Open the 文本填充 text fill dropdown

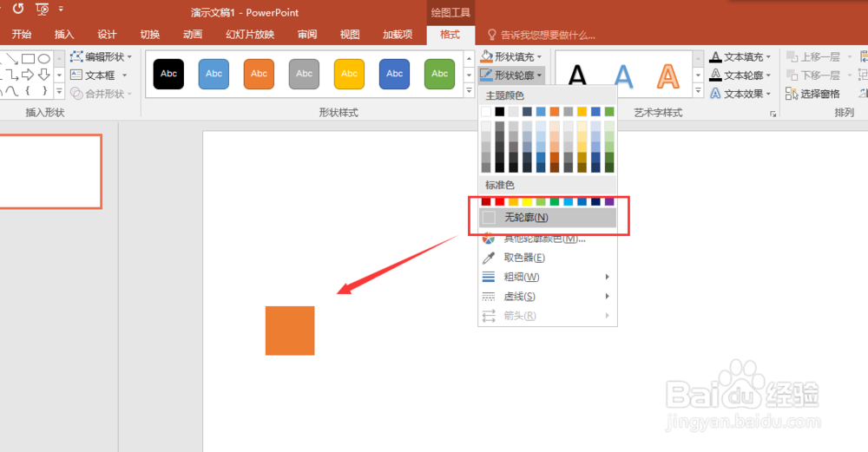pyautogui.click(x=740, y=56)
